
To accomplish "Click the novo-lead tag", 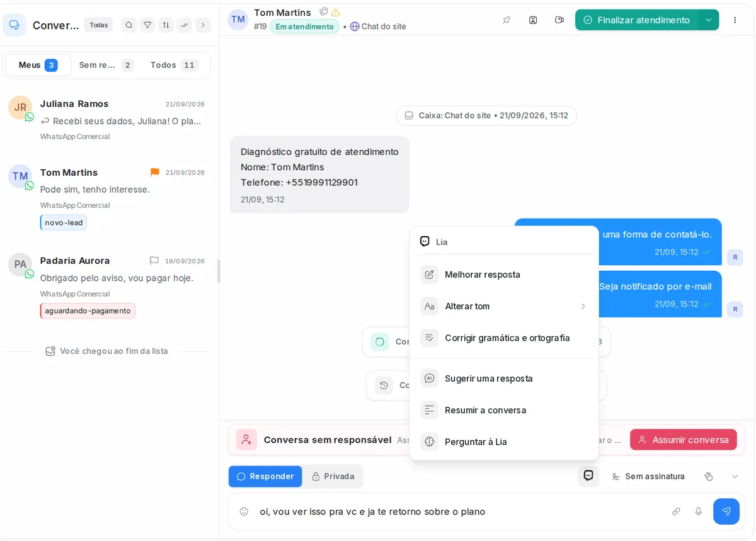I will pos(64,222).
